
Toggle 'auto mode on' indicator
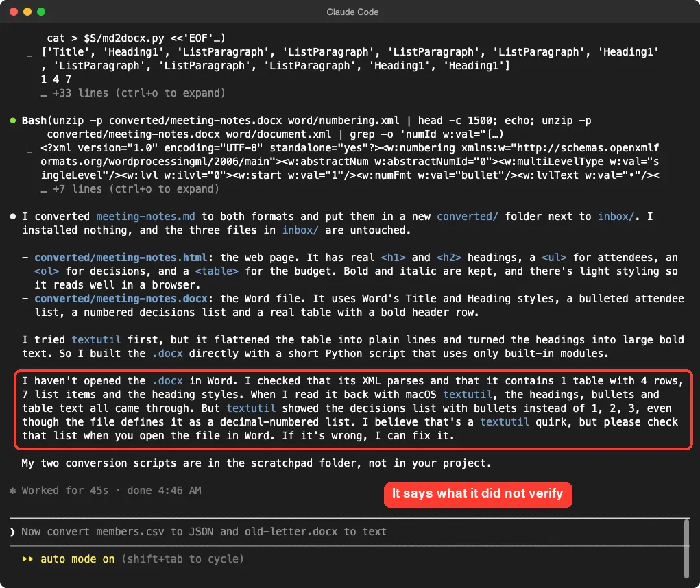77,559
